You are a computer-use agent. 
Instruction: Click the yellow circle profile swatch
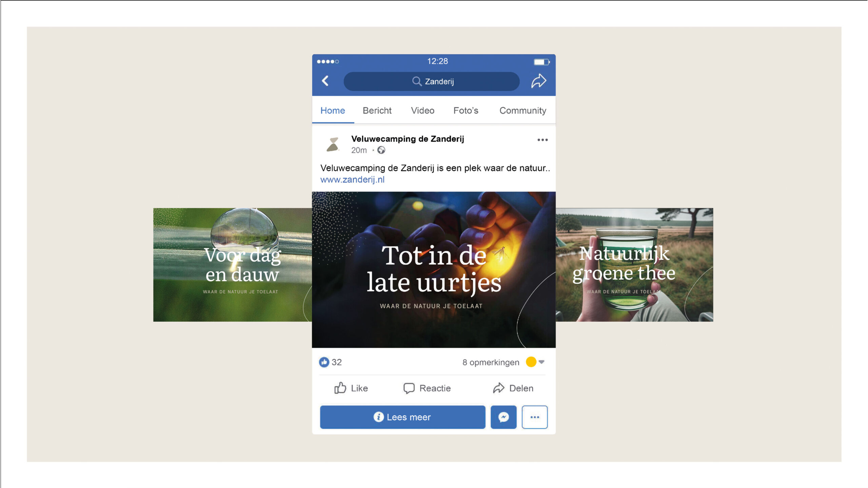tap(531, 362)
